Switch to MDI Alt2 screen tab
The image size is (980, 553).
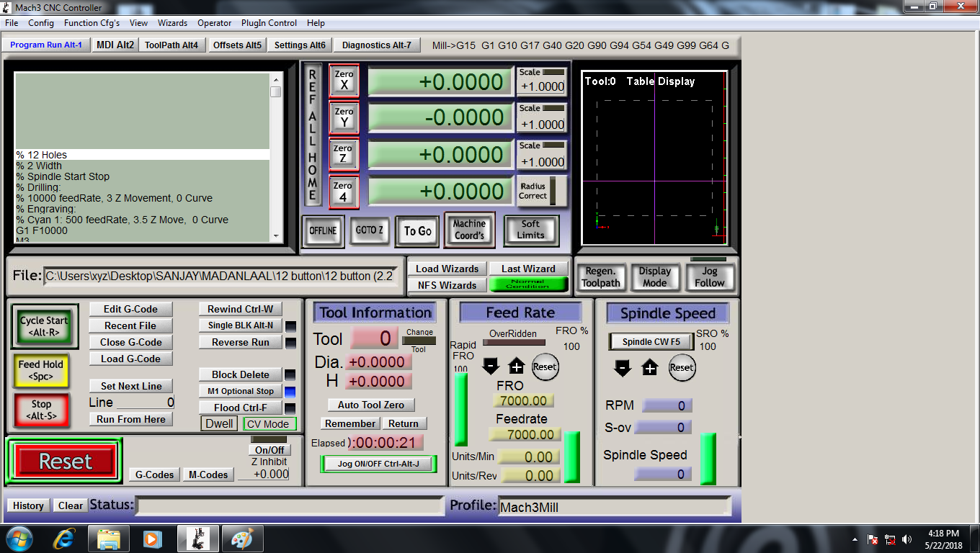tap(115, 45)
